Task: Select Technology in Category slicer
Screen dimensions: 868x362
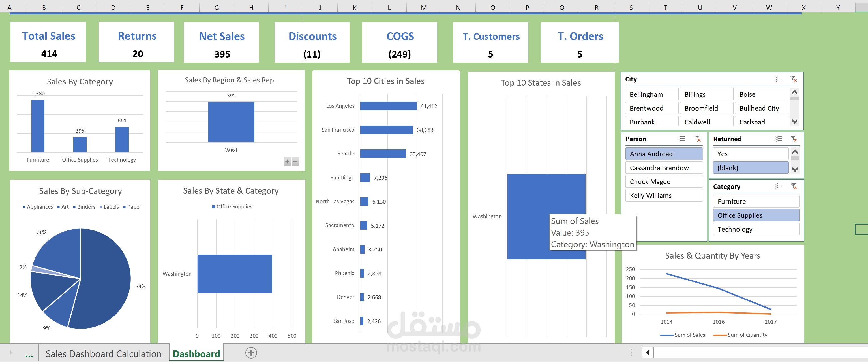Action: click(756, 229)
